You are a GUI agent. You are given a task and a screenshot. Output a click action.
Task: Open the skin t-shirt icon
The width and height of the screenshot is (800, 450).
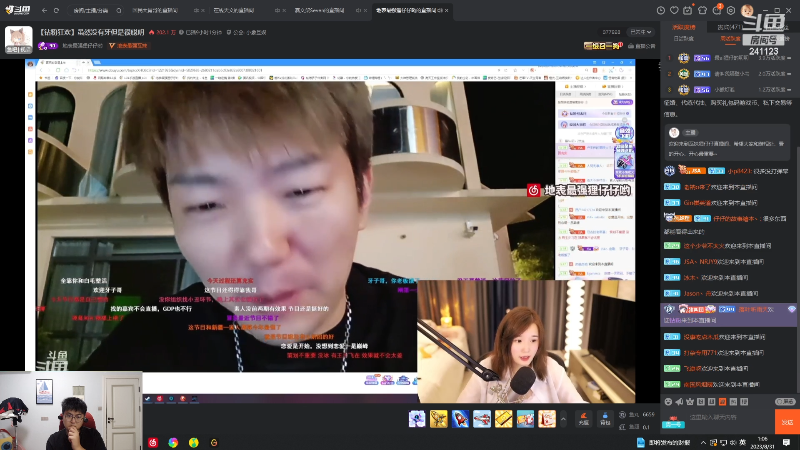(x=703, y=10)
